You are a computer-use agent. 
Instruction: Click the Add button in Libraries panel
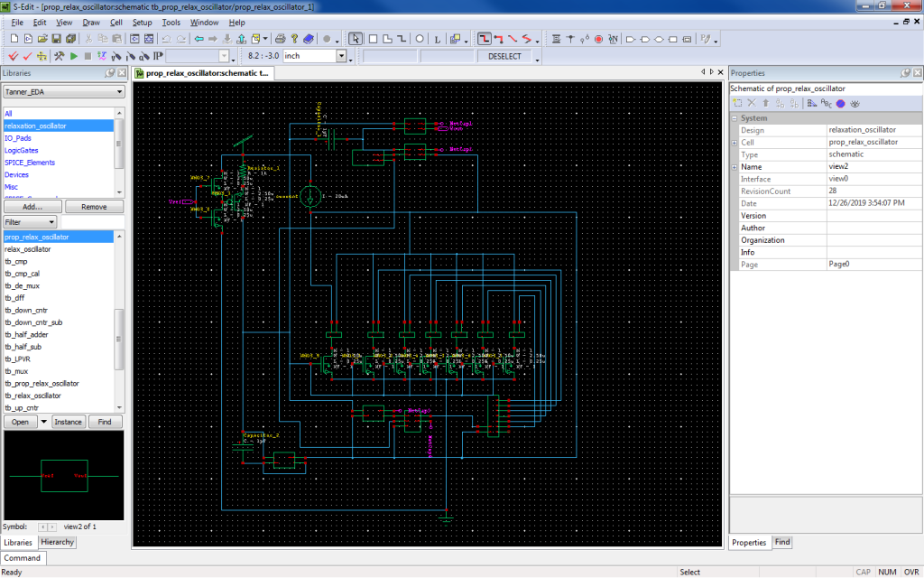pos(32,207)
